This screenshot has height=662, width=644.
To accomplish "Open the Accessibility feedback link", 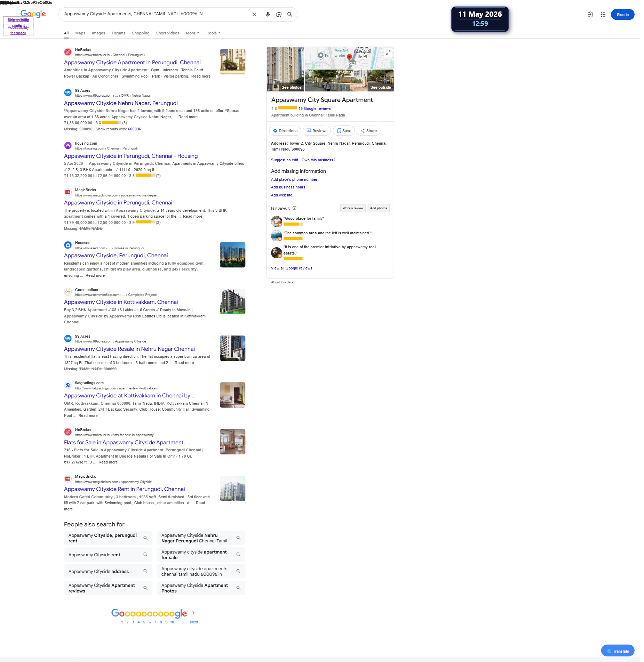I will (x=18, y=30).
